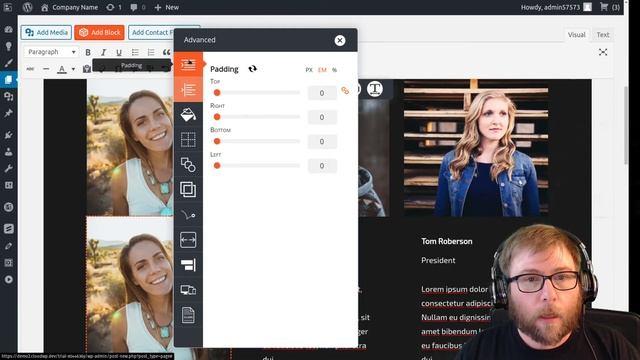640x360 pixels.
Task: Click the Bottom padding value field
Action: coord(322,142)
